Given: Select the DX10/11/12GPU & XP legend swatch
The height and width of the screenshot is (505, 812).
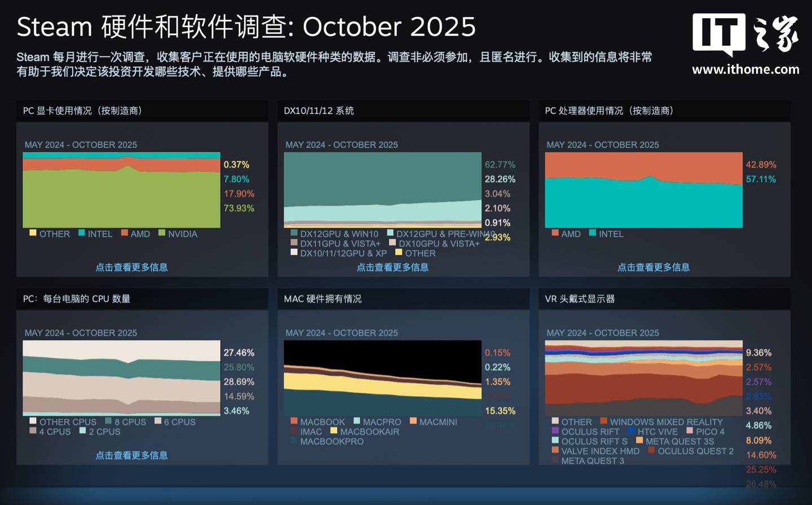Looking at the screenshot, I should coord(294,252).
